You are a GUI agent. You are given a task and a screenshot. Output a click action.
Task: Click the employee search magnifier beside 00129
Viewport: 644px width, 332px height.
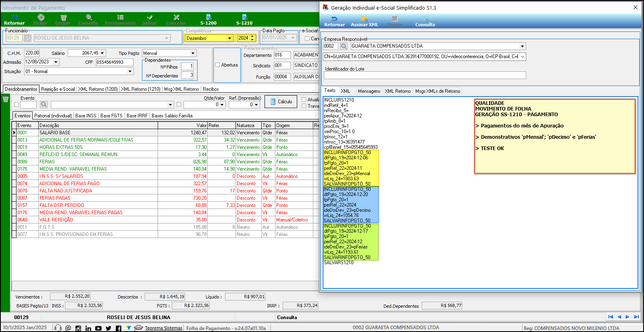[x=27, y=38]
